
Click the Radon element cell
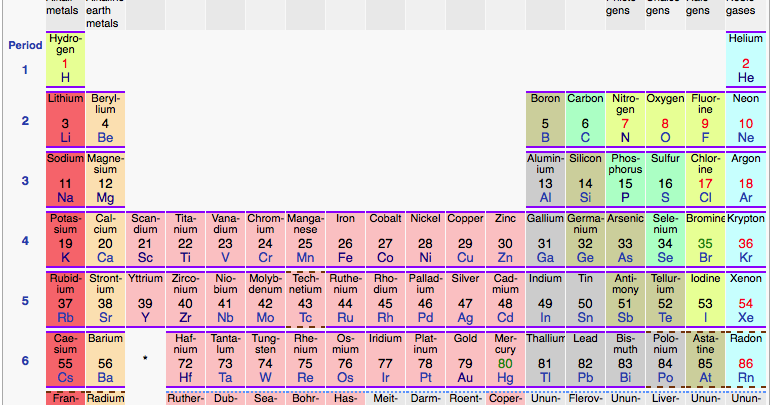(745, 359)
